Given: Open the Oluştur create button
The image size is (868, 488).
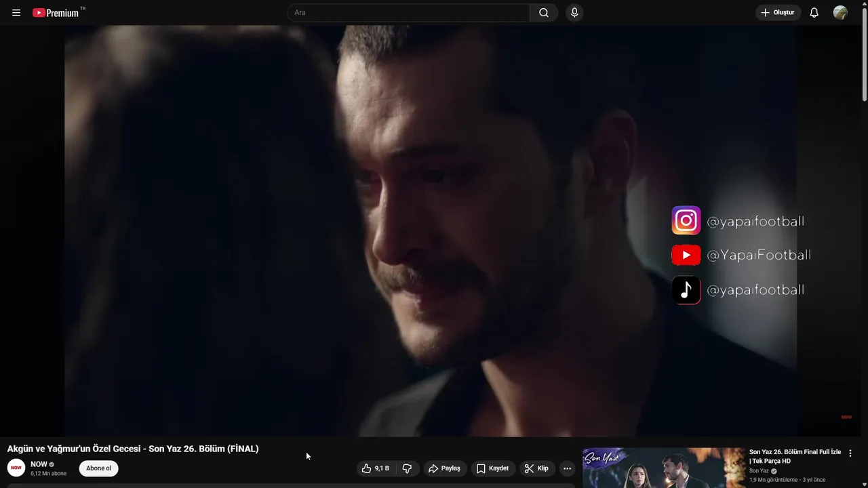Looking at the screenshot, I should 778,13.
